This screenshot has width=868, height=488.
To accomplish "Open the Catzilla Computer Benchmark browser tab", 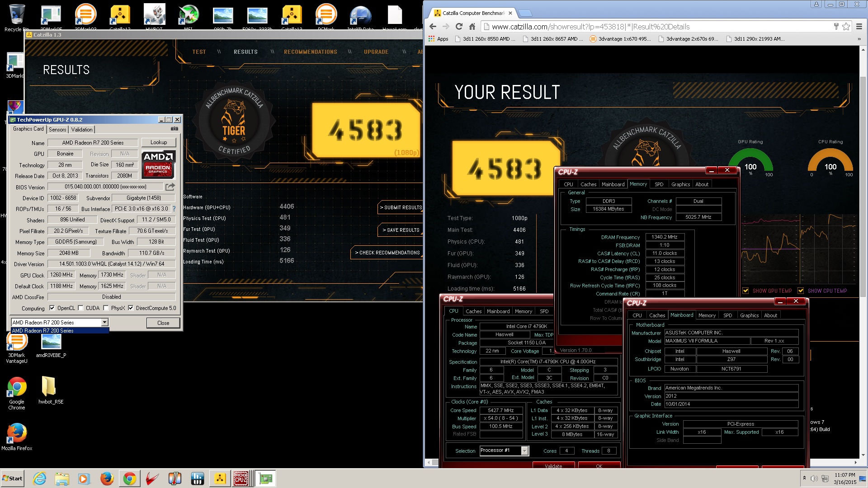I will [473, 13].
